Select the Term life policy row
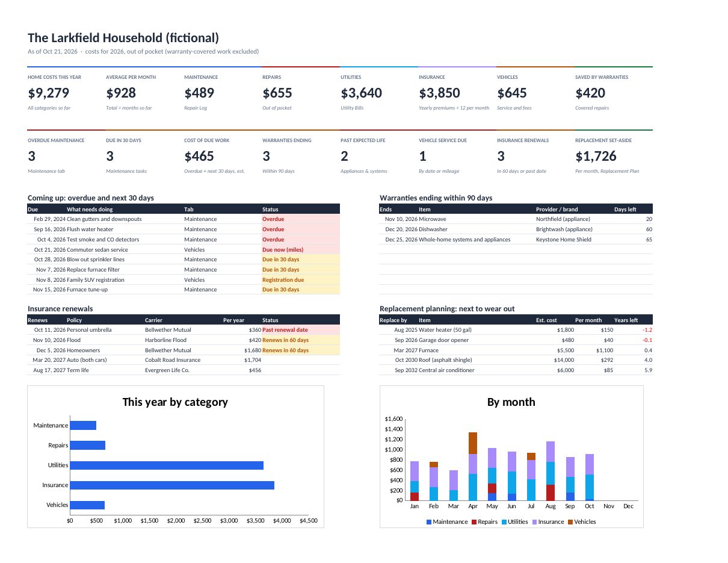The height and width of the screenshot is (563, 728). [x=184, y=370]
